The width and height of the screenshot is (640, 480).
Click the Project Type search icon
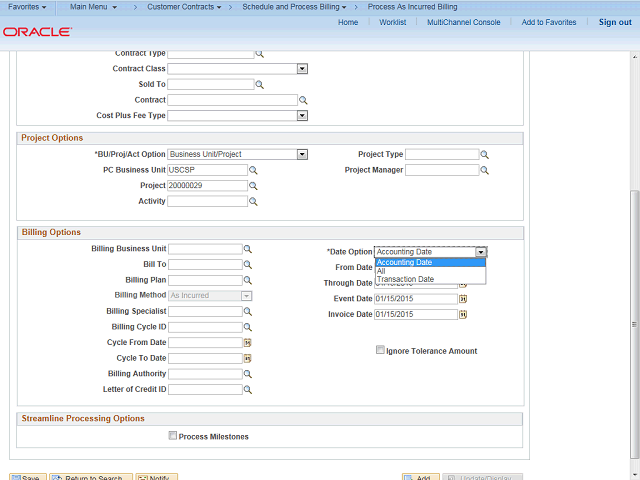[x=484, y=155]
